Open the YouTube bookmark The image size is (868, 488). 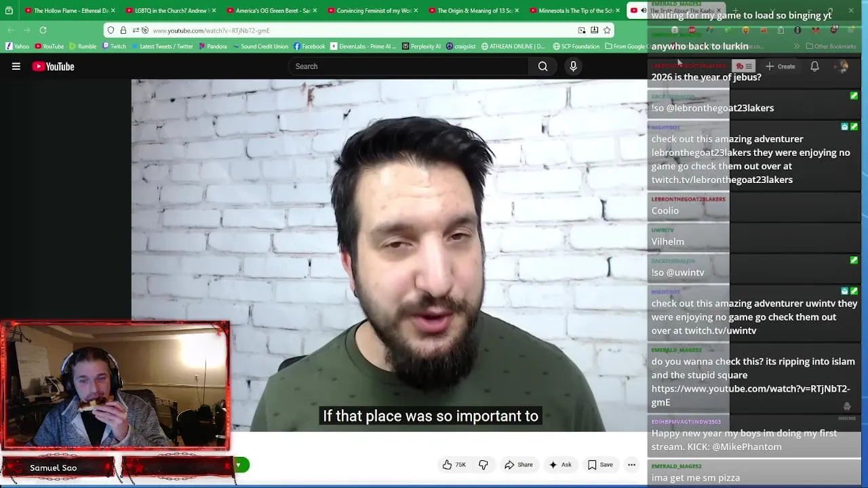pos(49,47)
